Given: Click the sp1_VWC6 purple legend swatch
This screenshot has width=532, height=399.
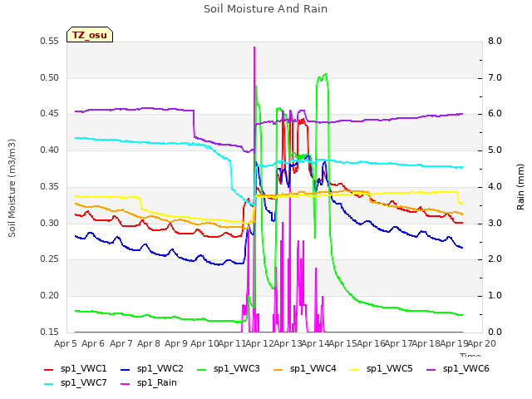Looking at the screenshot, I should click(x=431, y=369).
